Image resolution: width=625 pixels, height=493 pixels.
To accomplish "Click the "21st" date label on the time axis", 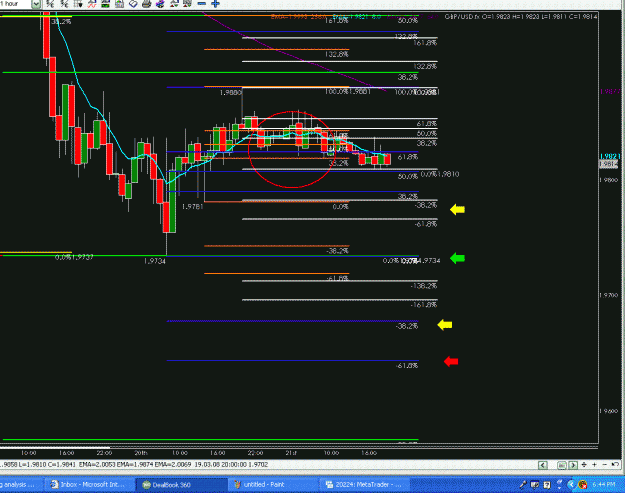I will pyautogui.click(x=291, y=453).
